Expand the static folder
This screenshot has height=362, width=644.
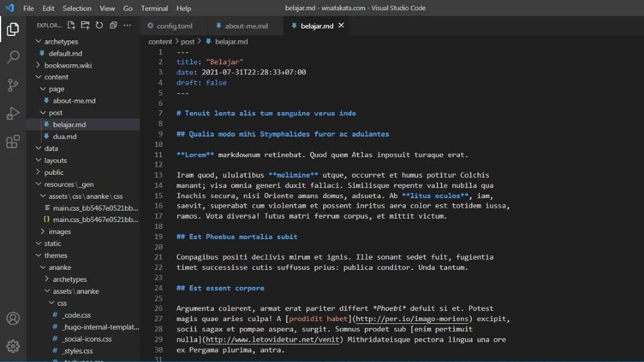(38, 243)
